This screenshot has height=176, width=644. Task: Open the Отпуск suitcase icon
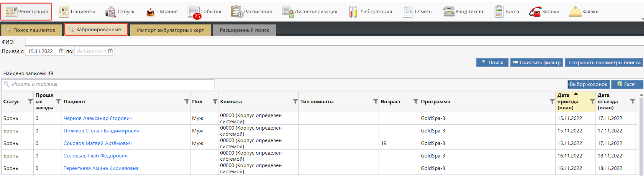(110, 12)
